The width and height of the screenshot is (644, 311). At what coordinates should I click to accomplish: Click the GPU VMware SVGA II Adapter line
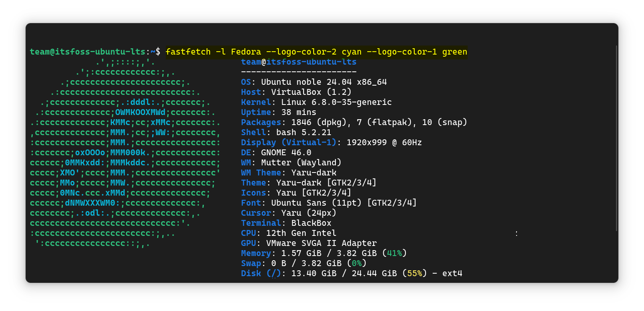click(x=309, y=243)
